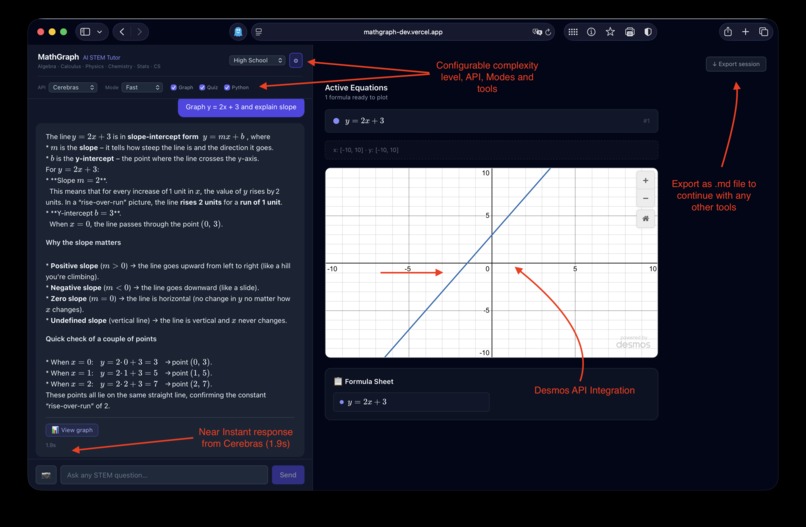Viewport: 806px width, 527px height.
Task: Toggle the Graph checkbox
Action: pyautogui.click(x=174, y=87)
